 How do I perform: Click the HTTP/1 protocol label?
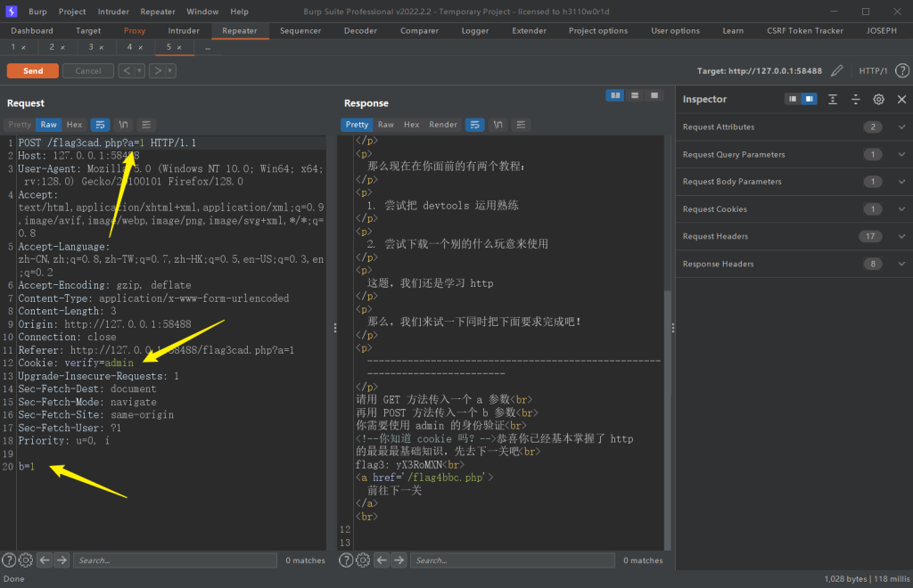(873, 71)
